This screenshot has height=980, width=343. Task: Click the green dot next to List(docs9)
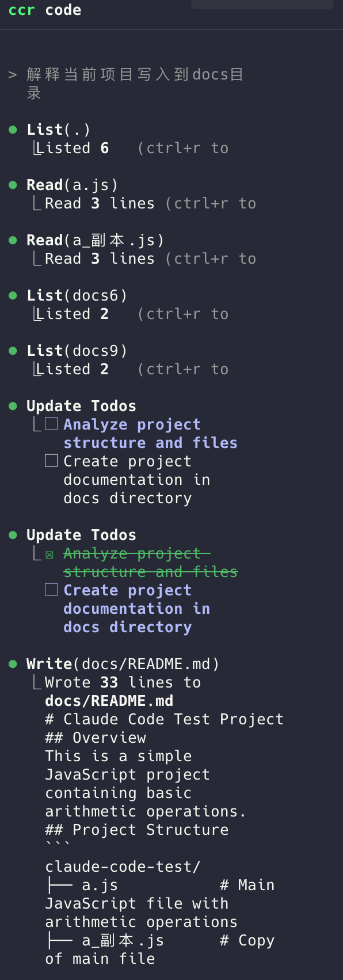pos(13,351)
